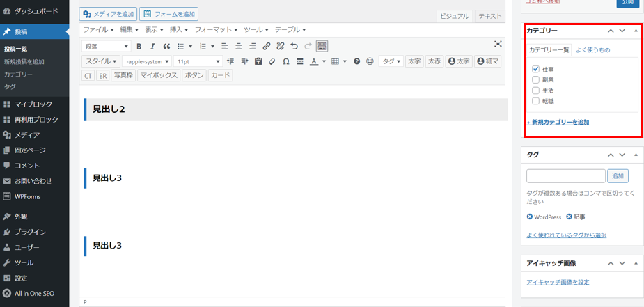Viewport: 644px width, 307px height.
Task: Apply italic formatting to text
Action: (152, 46)
